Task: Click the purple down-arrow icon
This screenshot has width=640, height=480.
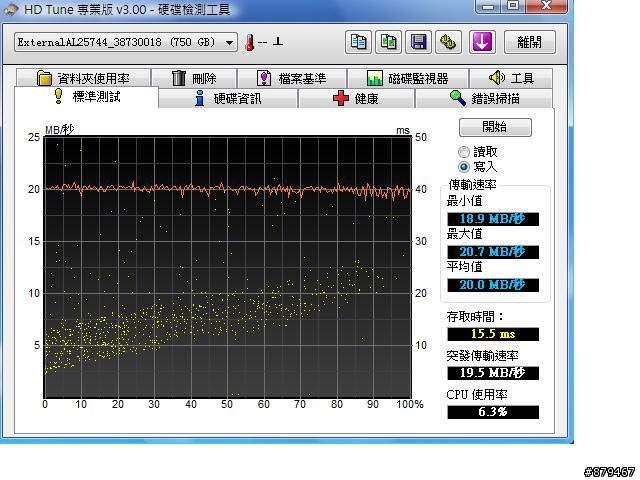Action: point(482,42)
